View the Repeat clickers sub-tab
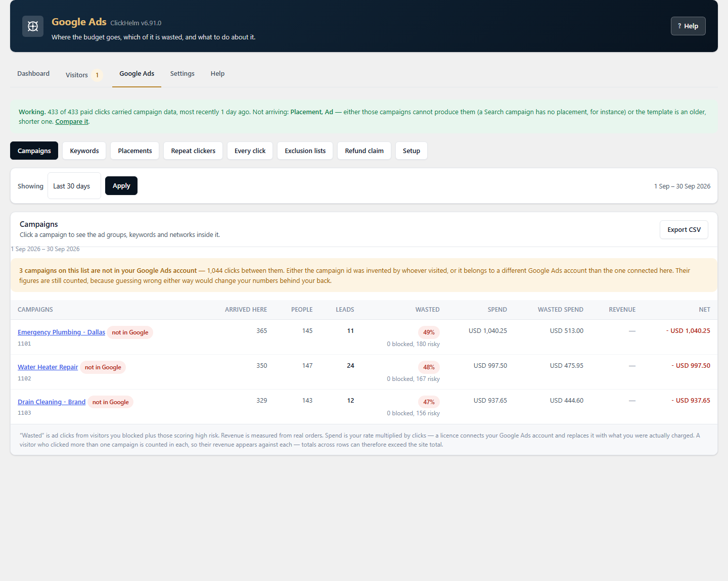This screenshot has height=581, width=728. click(x=193, y=151)
